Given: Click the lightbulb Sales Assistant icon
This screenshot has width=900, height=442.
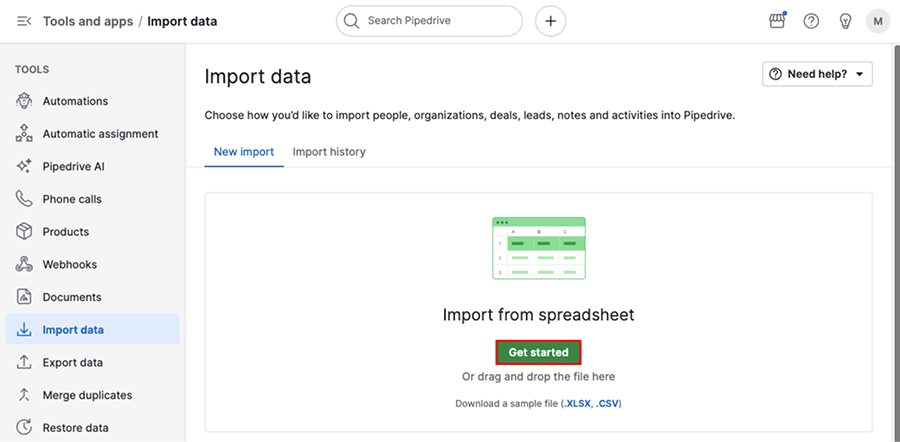Looking at the screenshot, I should (845, 21).
